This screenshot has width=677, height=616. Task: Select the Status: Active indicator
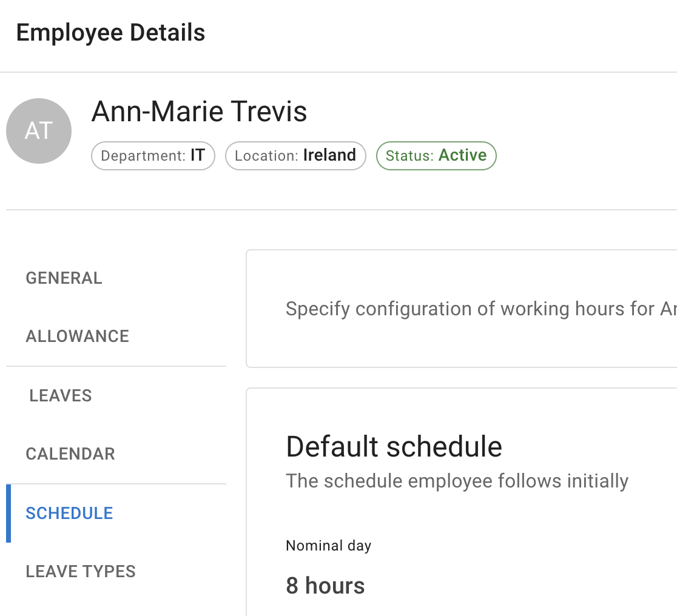[436, 155]
